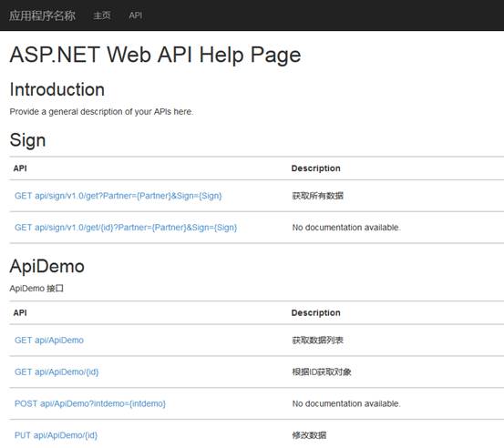Open the GET api/ApiDemo/{id} link
Screen dimensions: 504x448
click(x=57, y=372)
